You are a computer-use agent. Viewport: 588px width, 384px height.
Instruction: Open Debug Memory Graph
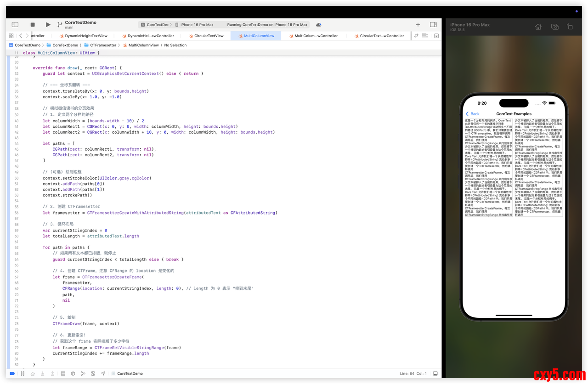(x=83, y=373)
